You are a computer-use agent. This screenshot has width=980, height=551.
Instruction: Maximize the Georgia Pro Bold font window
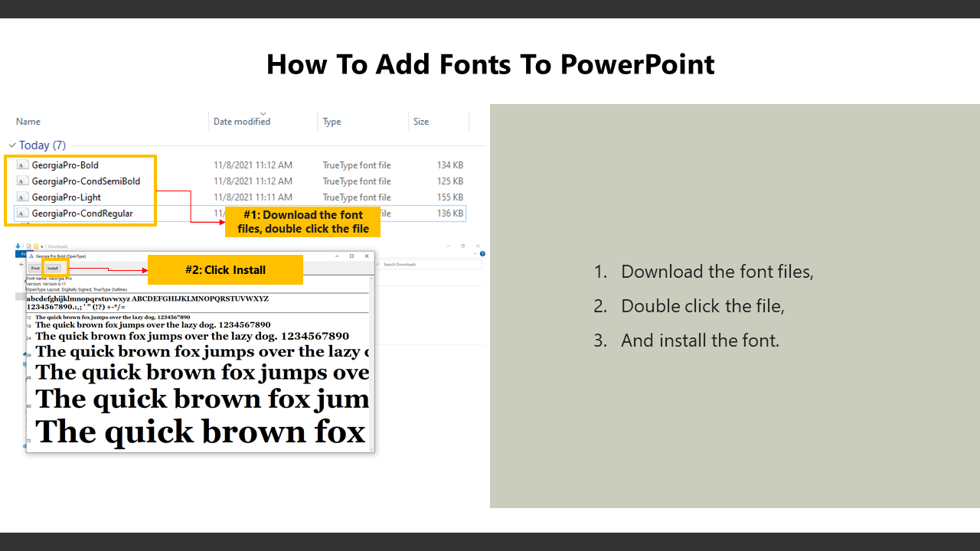click(x=351, y=256)
